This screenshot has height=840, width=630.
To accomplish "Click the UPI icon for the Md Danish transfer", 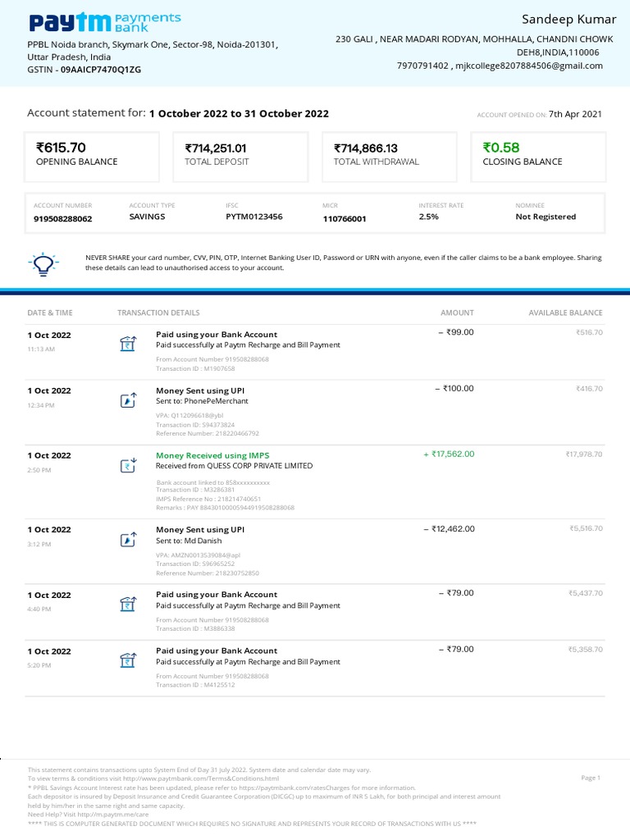I will coord(127,540).
